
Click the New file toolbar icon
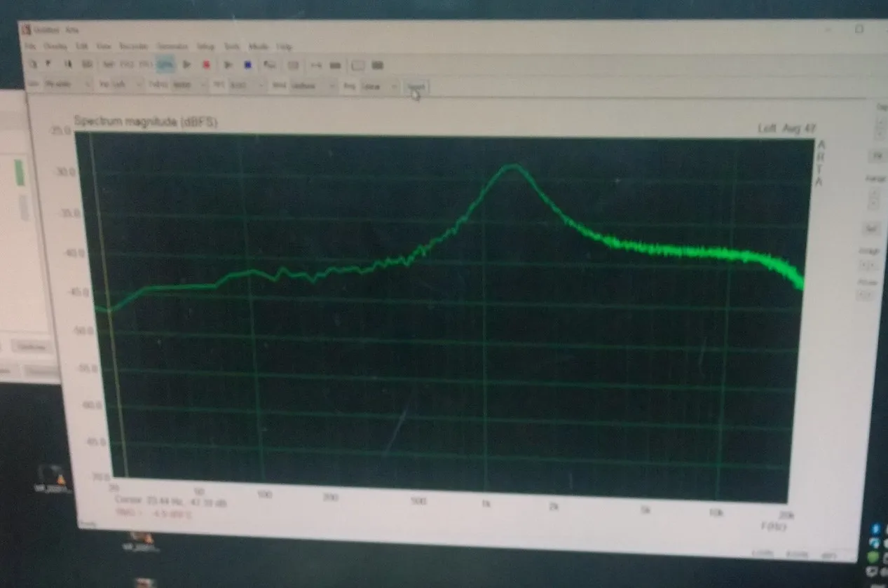(34, 64)
